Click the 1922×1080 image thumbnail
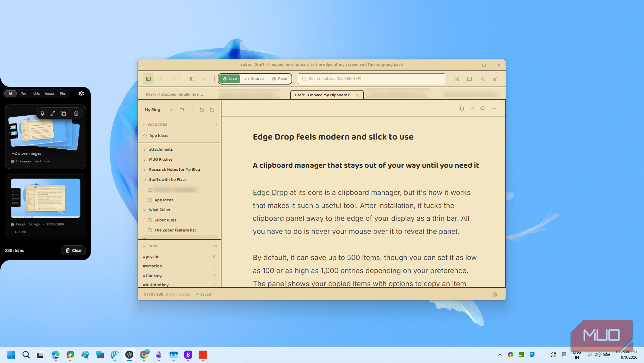644x363 pixels. (46, 198)
